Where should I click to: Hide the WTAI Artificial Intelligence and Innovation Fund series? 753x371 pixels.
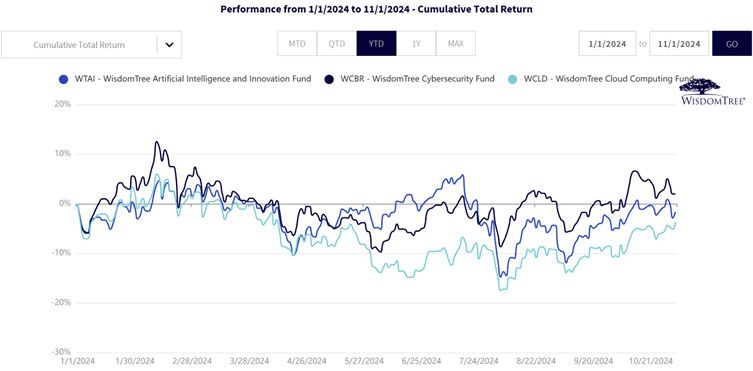coord(193,79)
